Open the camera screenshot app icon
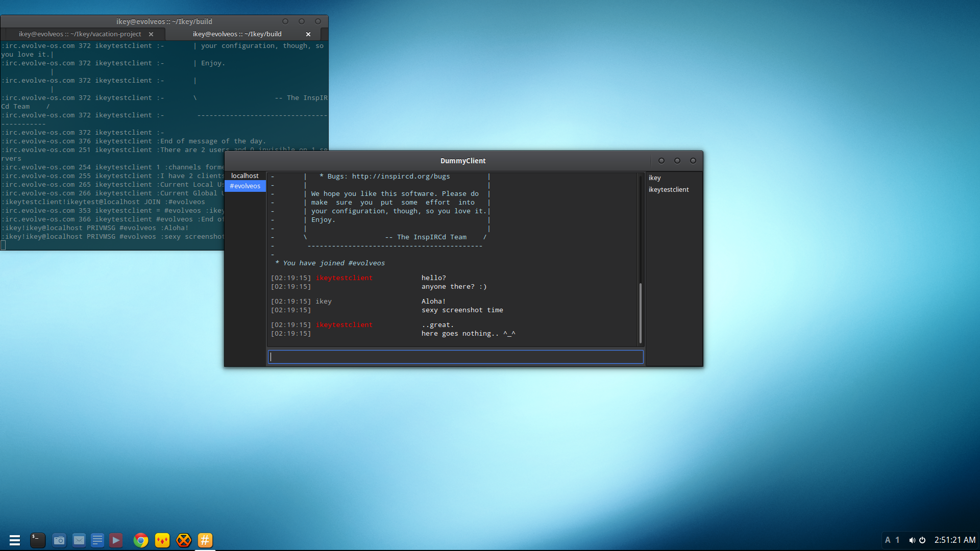Viewport: 980px width, 551px height. 59,540
